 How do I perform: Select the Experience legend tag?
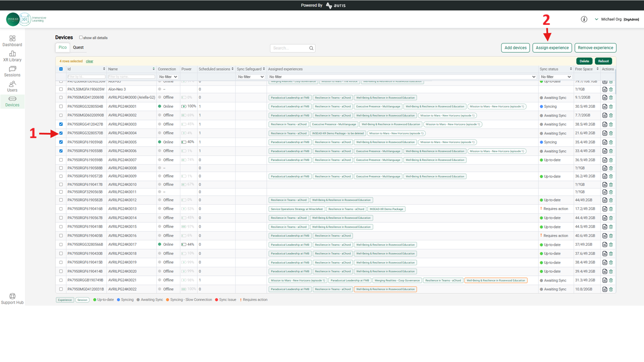pos(65,300)
